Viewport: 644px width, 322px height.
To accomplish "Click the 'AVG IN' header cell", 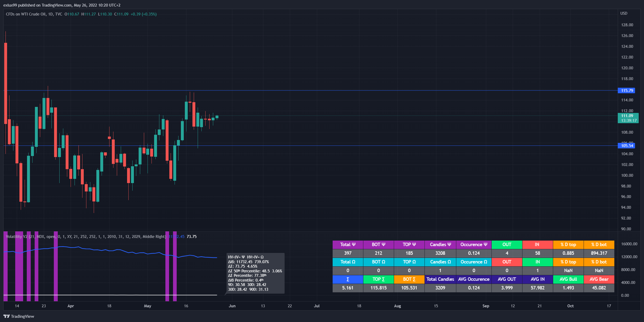I will (538, 279).
